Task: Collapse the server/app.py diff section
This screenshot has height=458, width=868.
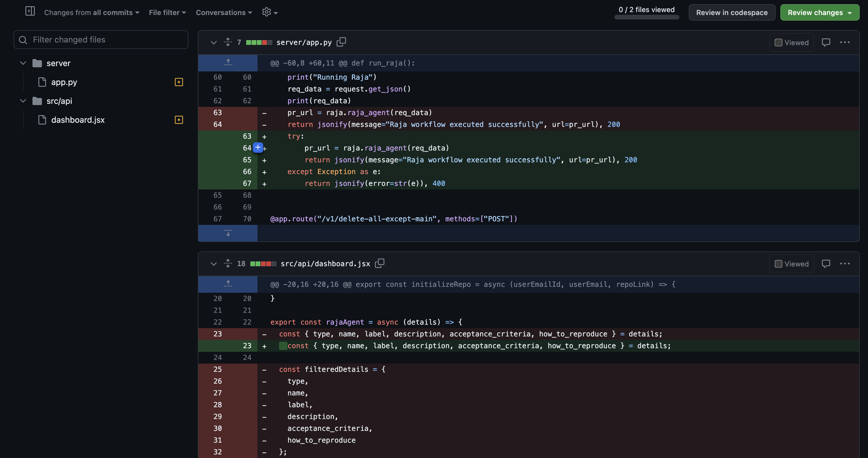Action: point(213,42)
